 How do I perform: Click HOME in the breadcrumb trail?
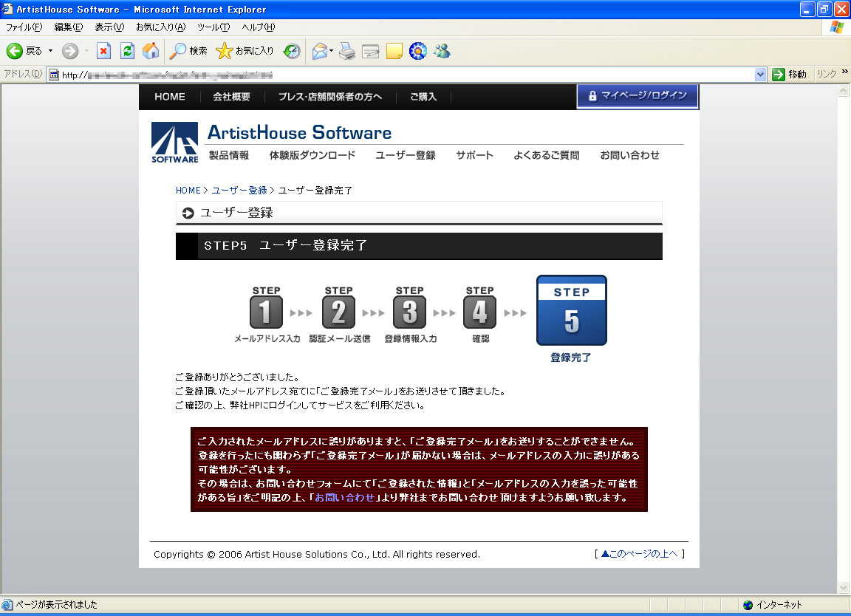[x=188, y=191]
